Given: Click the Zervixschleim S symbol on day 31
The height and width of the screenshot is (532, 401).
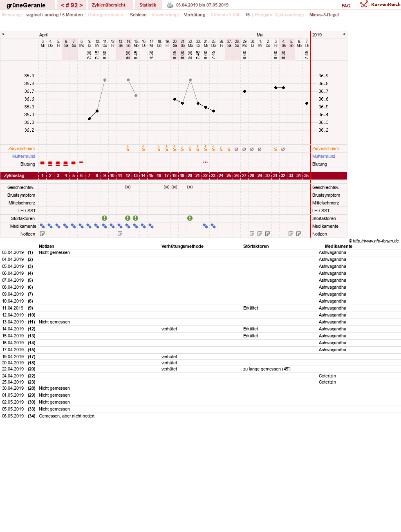Looking at the screenshot, I should pyautogui.click(x=276, y=149).
